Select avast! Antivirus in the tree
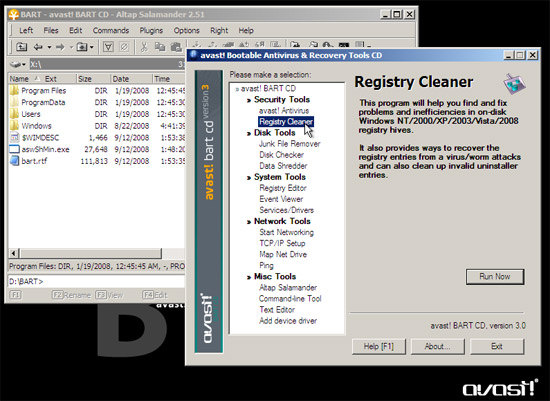 (x=284, y=111)
